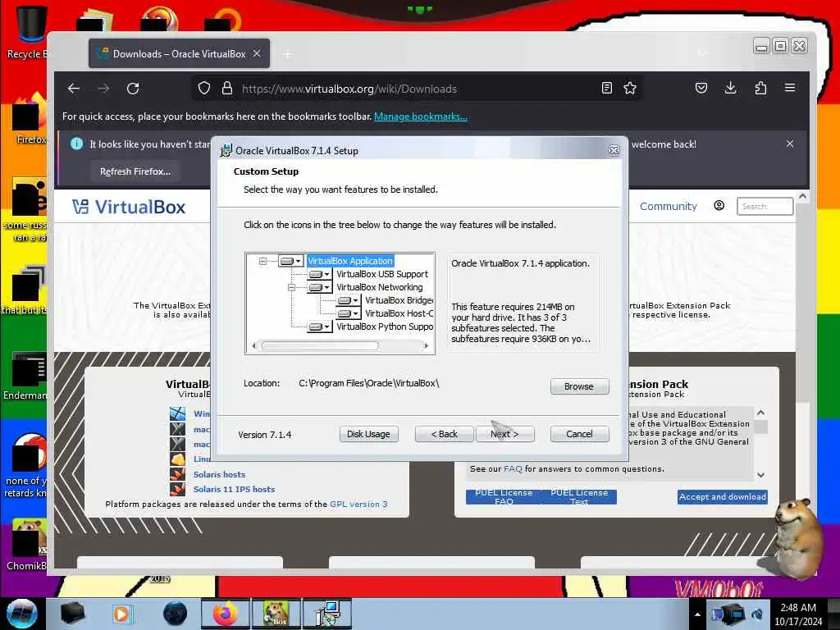Close the Oracle VirtualBox Setup dialog
This screenshot has height=630, width=840.
pyautogui.click(x=614, y=151)
